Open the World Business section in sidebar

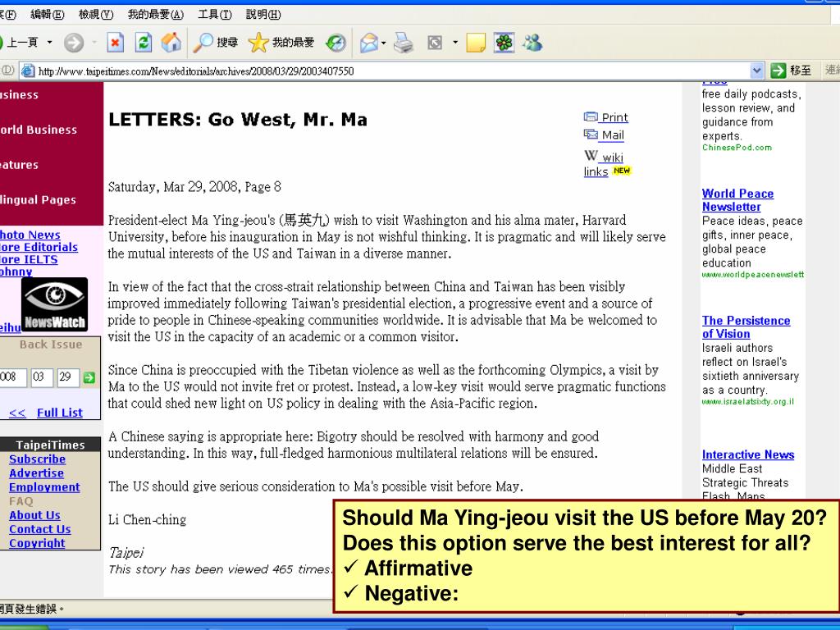click(39, 130)
